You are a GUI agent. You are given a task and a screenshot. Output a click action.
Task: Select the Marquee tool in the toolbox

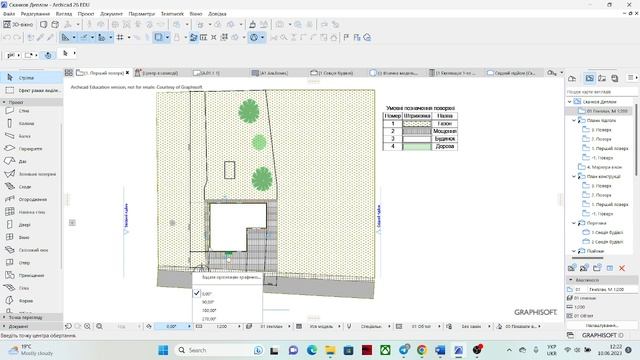tap(31, 90)
